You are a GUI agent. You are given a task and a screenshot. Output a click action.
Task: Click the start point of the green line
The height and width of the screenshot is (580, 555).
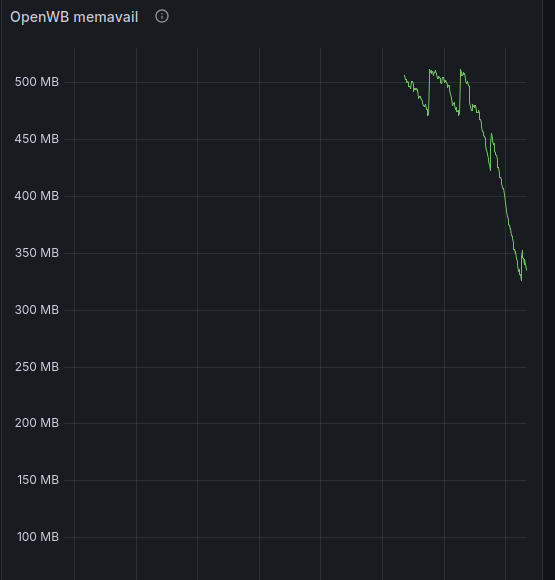(404, 75)
